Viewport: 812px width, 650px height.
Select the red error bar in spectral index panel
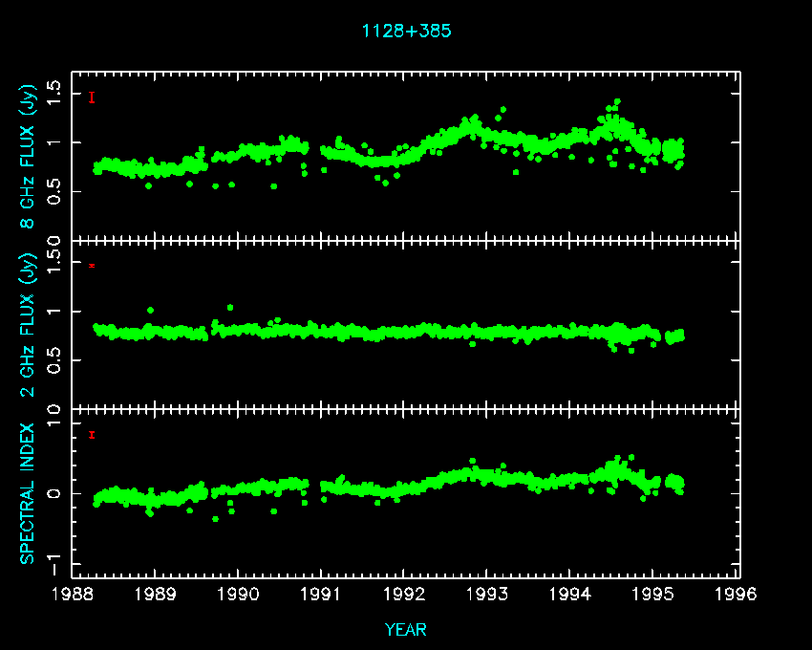(x=92, y=435)
